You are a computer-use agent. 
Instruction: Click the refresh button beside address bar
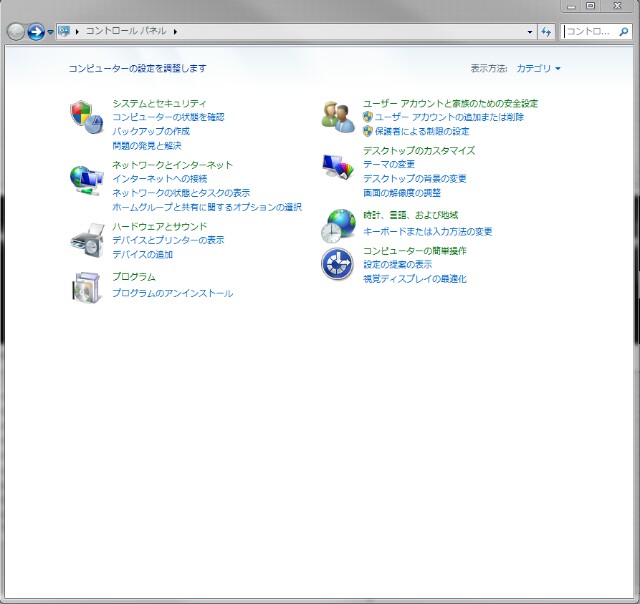coord(546,31)
